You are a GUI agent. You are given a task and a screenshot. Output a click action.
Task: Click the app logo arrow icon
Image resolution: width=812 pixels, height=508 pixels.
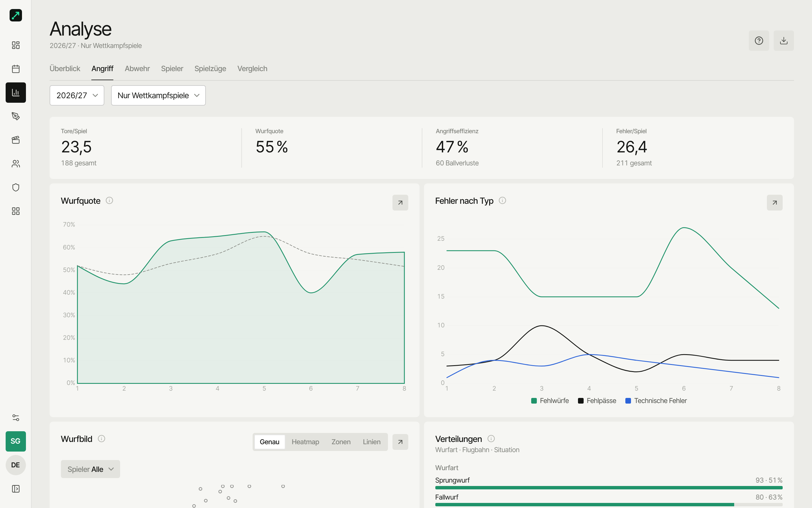click(x=16, y=15)
